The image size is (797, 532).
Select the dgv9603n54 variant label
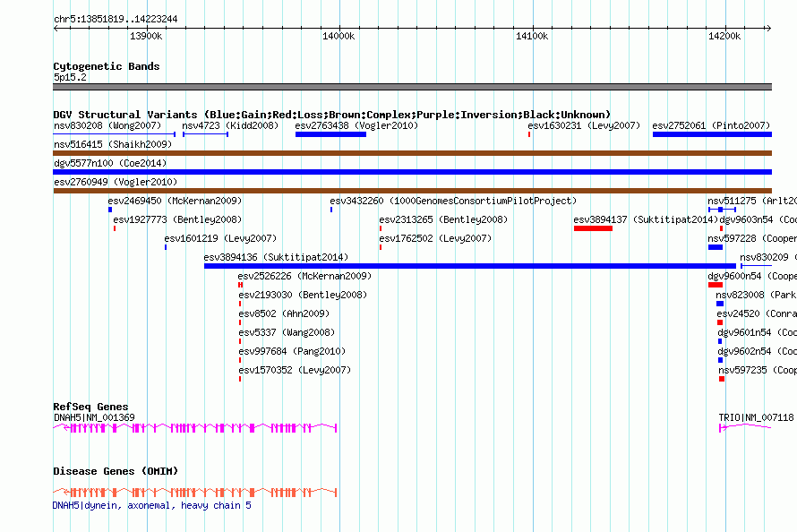tap(758, 219)
